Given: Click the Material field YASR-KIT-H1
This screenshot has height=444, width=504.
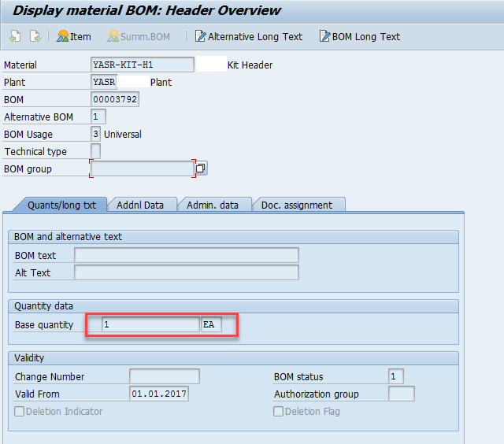Looking at the screenshot, I should 143,65.
